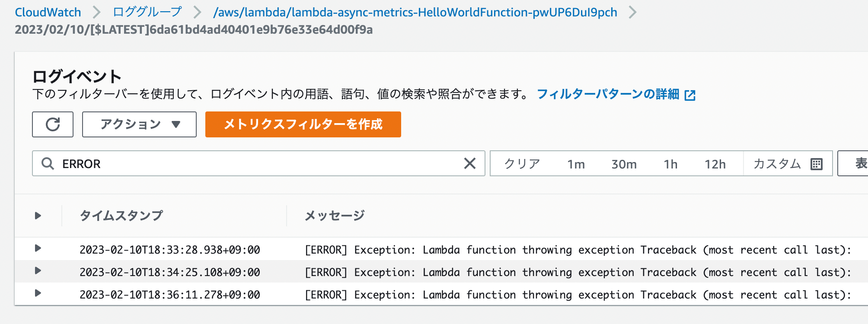This screenshot has width=868, height=324.
Task: Expand the 18:36:11.278 log event row
Action: (38, 293)
